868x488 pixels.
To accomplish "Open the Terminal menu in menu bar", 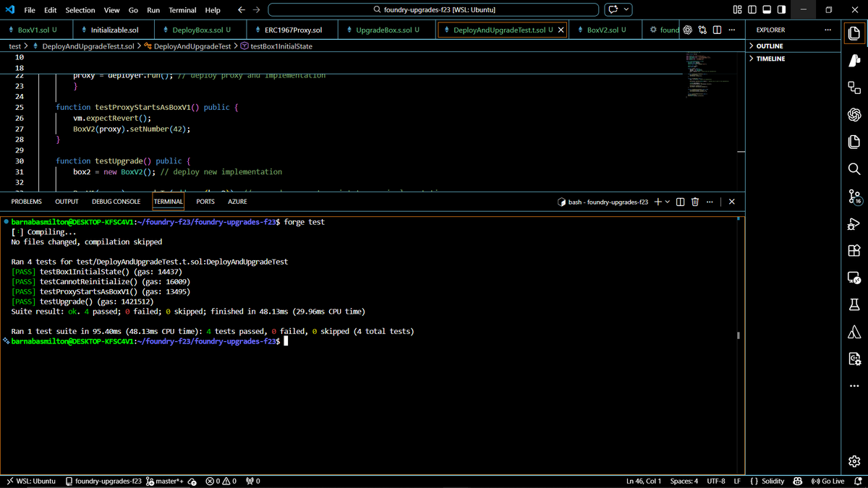I will coord(182,10).
